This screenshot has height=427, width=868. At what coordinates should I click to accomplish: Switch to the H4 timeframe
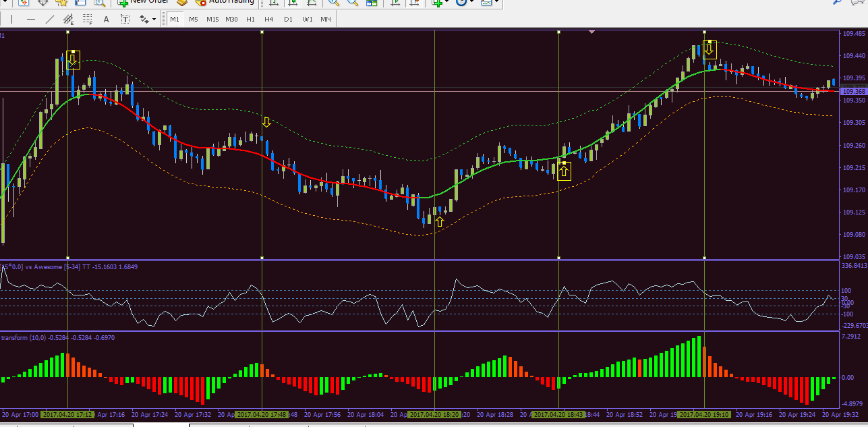(269, 19)
